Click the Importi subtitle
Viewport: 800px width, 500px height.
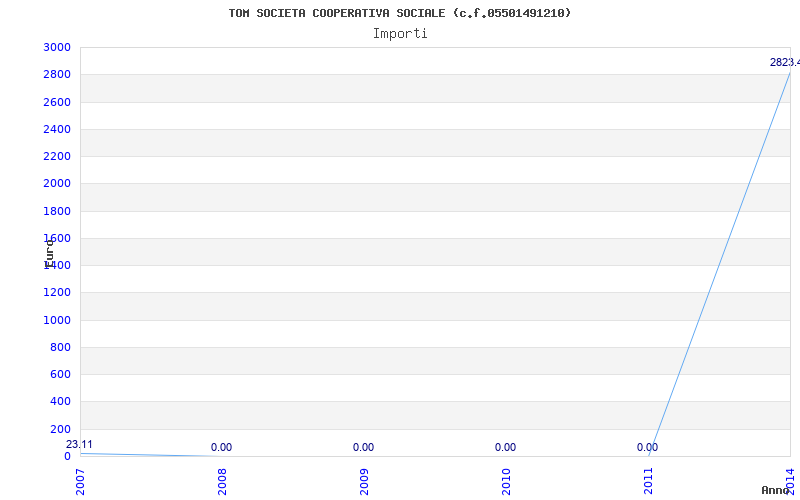[x=400, y=34]
